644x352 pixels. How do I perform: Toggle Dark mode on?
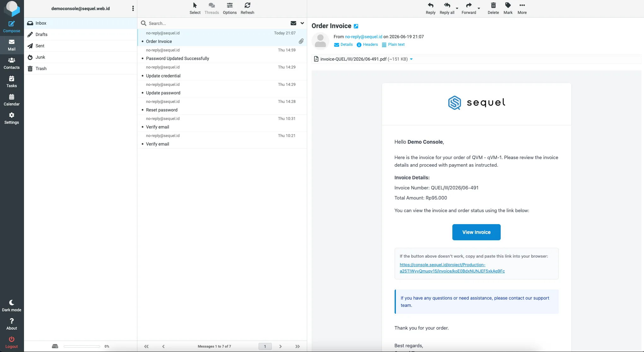12,306
